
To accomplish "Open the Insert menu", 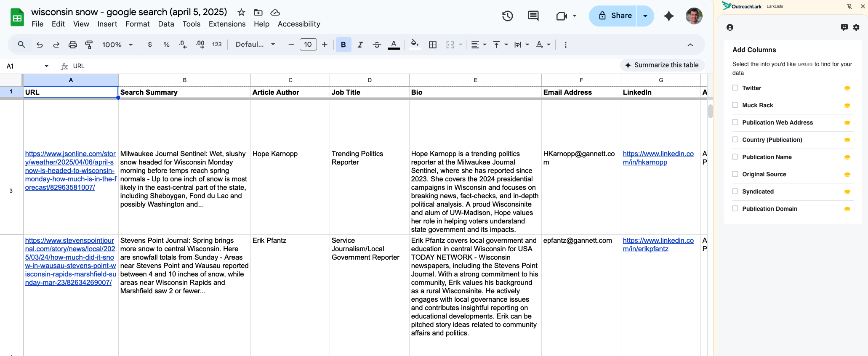I will click(107, 24).
